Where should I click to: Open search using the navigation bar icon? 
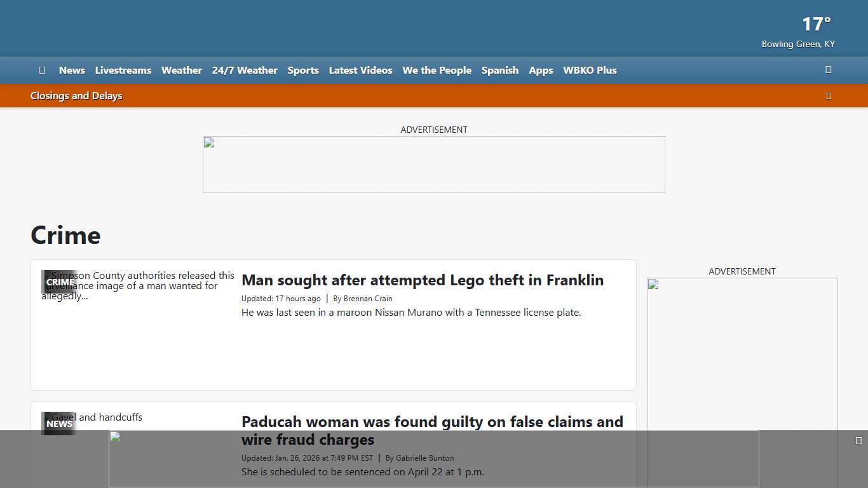click(x=828, y=70)
